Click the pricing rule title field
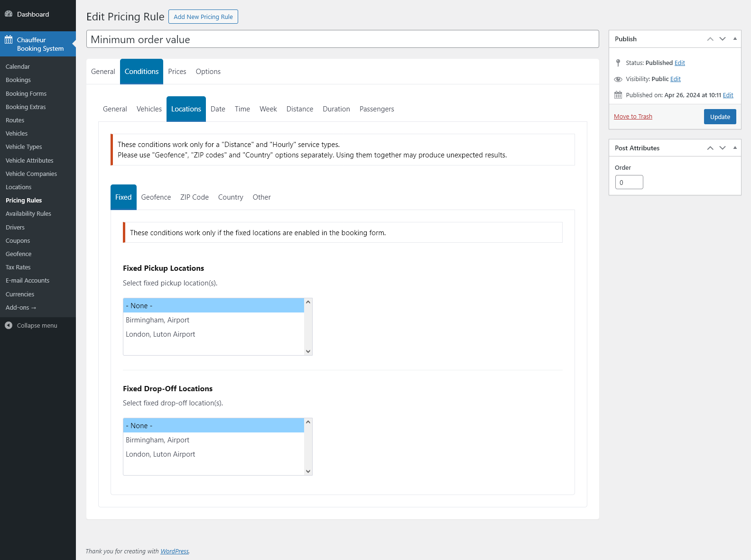The image size is (751, 560). (343, 39)
